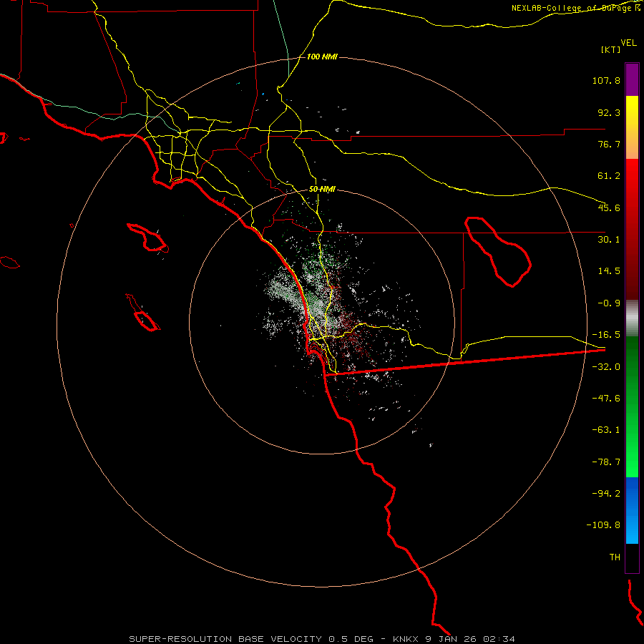Click the -109.8 legend value
This screenshot has height=644, width=644.
[603, 525]
